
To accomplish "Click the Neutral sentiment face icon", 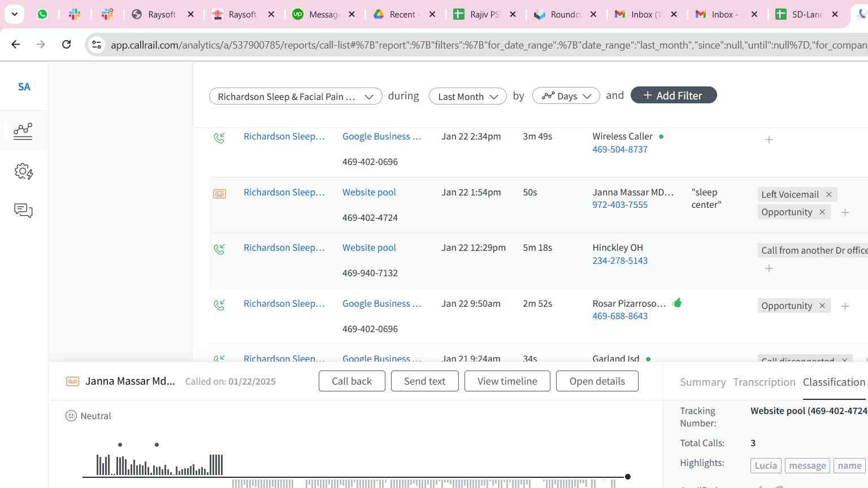I will tap(71, 416).
